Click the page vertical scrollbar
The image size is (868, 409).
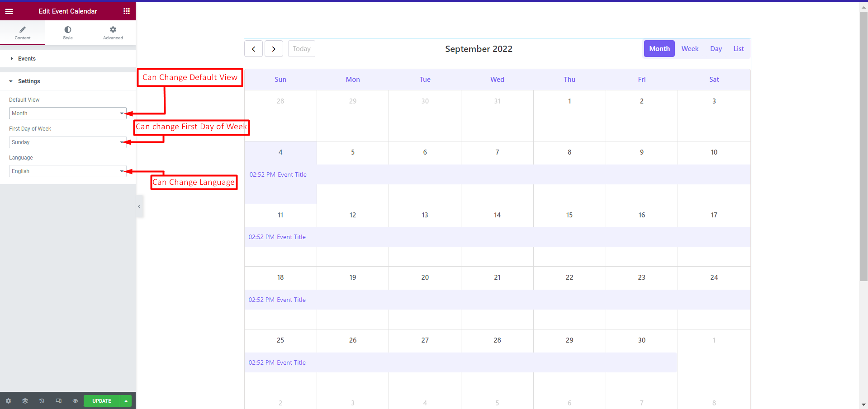(x=863, y=146)
